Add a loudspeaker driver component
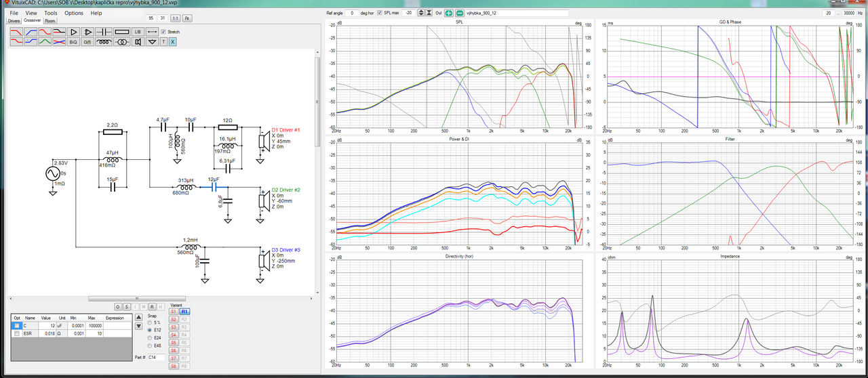The width and height of the screenshot is (868, 378). pyautogui.click(x=138, y=42)
